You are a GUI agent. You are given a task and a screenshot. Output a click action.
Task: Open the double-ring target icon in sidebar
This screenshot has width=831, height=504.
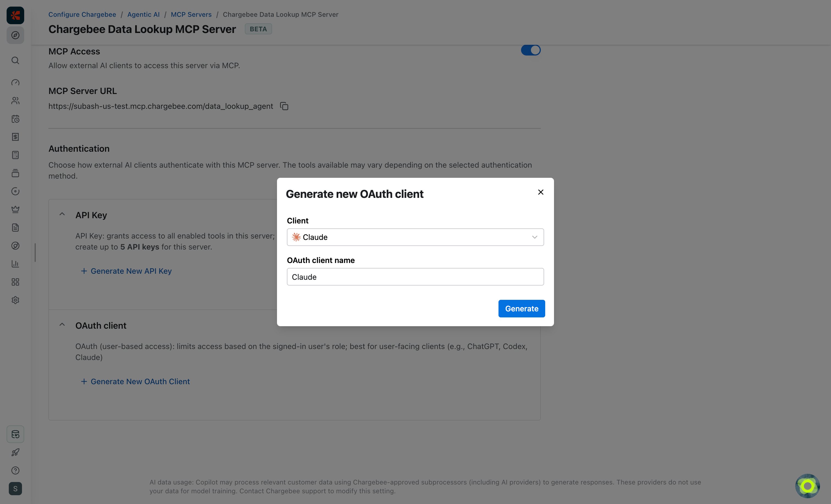(x=15, y=246)
